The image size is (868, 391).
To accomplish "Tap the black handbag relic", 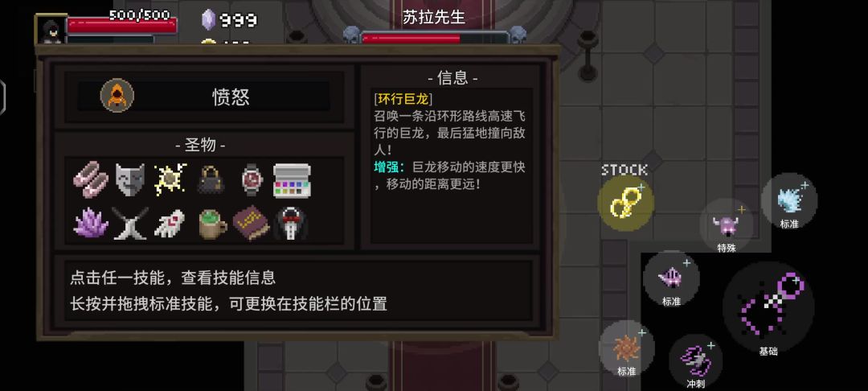I will [211, 179].
